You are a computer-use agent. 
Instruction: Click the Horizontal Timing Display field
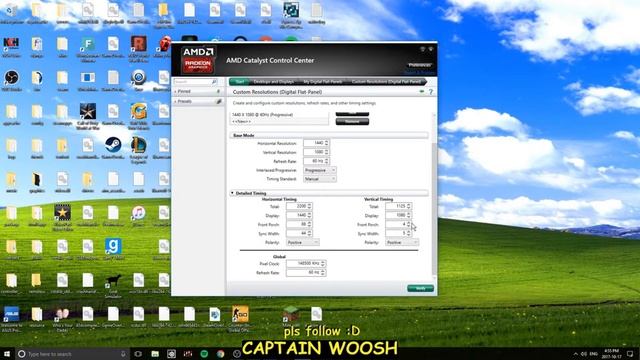(x=299, y=216)
